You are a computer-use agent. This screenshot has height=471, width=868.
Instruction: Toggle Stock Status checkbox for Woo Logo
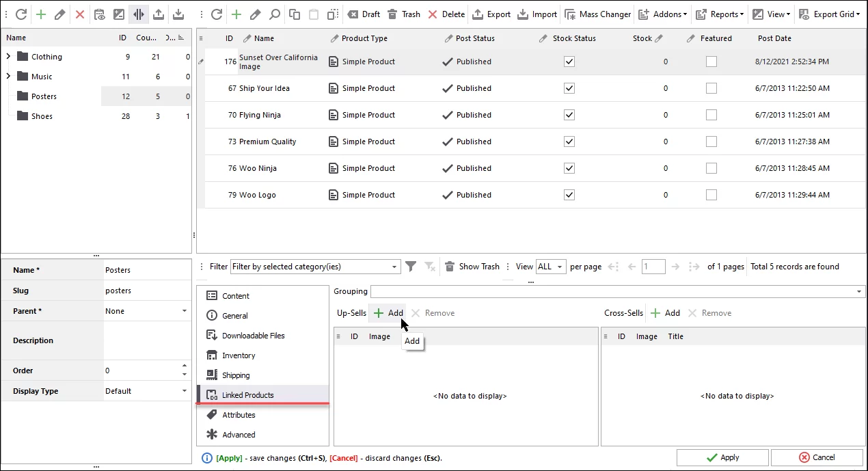569,194
